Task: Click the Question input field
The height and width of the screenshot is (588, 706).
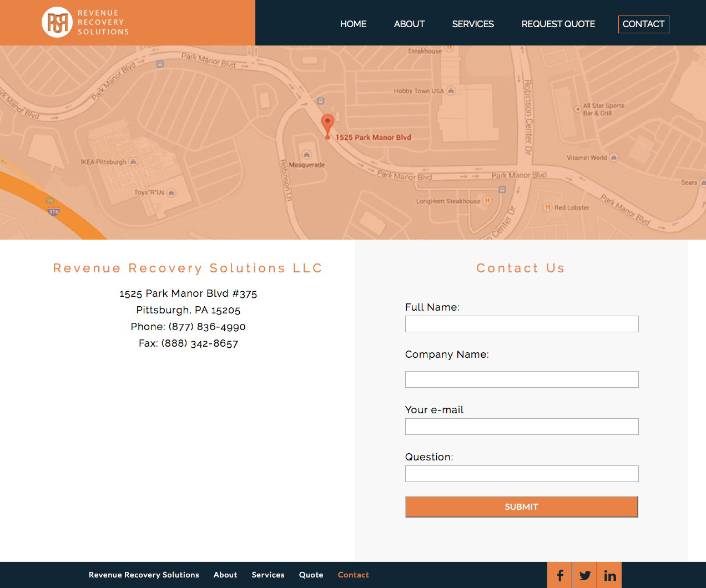Action: pos(522,474)
